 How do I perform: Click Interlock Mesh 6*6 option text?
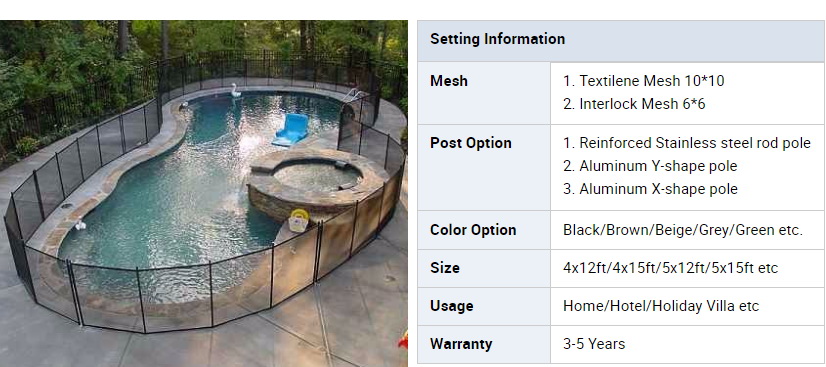[x=634, y=104]
